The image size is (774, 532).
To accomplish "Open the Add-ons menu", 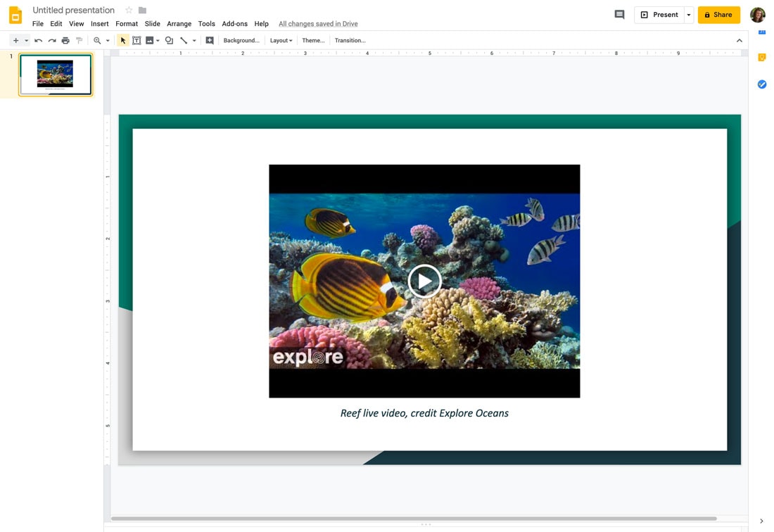I will [234, 24].
